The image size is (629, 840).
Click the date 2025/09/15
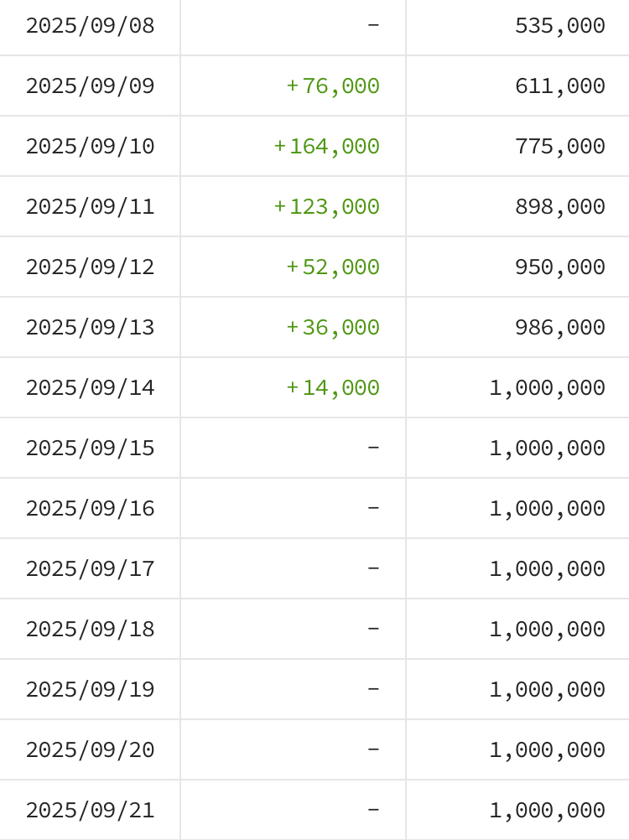click(x=90, y=449)
